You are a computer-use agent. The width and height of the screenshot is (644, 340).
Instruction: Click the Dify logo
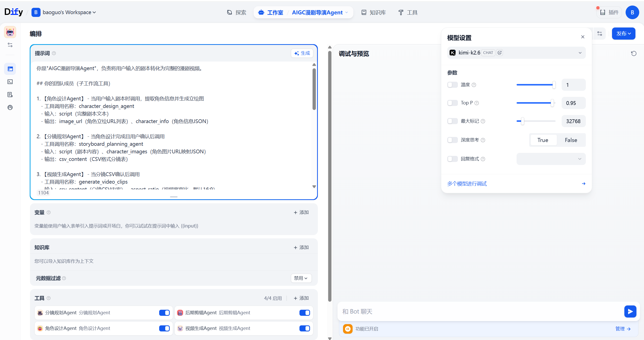(x=14, y=12)
